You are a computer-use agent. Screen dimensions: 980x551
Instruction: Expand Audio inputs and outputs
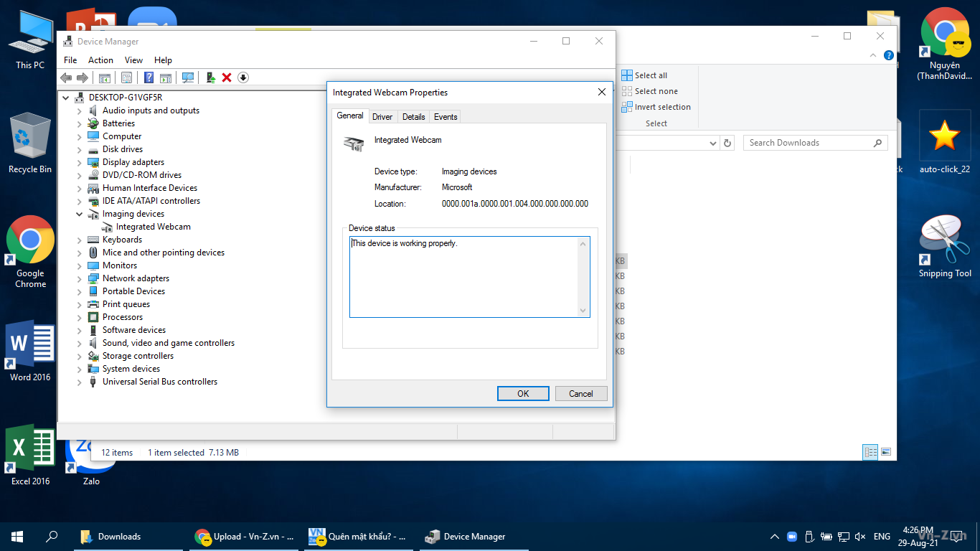point(80,110)
